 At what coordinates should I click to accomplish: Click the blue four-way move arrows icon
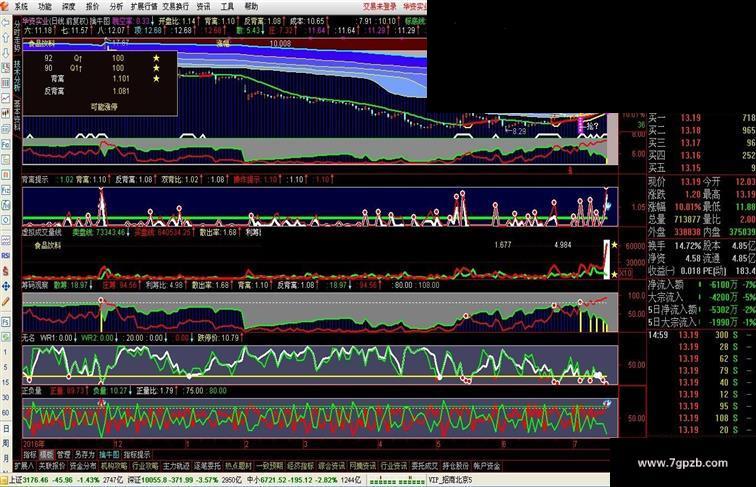5,286
